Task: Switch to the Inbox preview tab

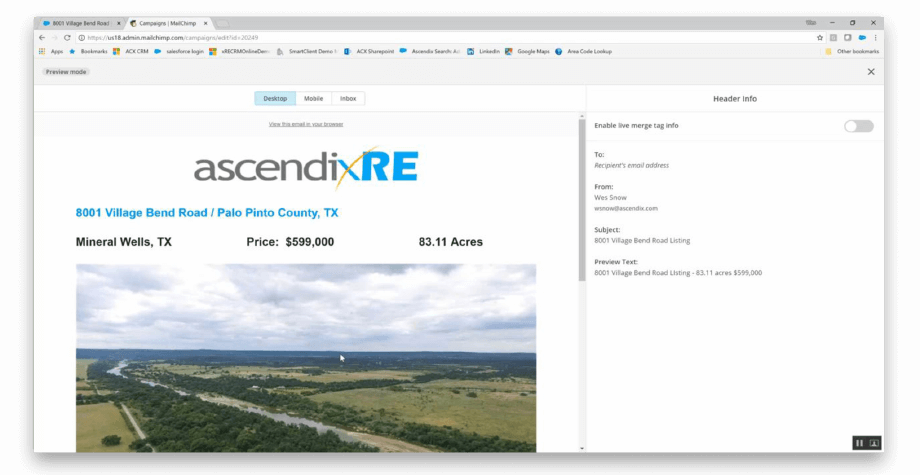Action: (348, 99)
